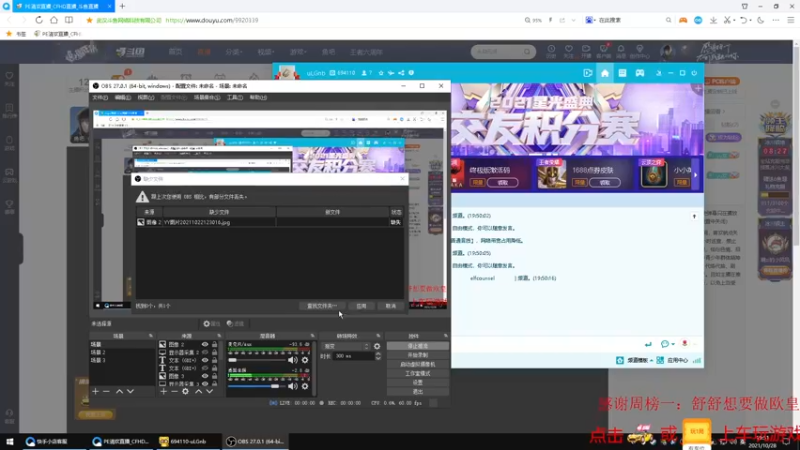Toggle visibility of 显示器采集 2 source
Viewport: 800px width, 450px height.
pyautogui.click(x=205, y=352)
